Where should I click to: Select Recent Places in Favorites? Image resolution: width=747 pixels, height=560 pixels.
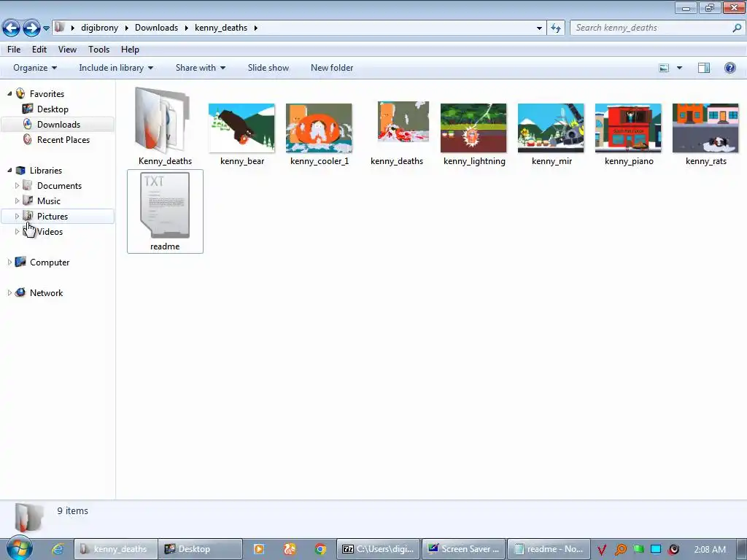tap(63, 139)
